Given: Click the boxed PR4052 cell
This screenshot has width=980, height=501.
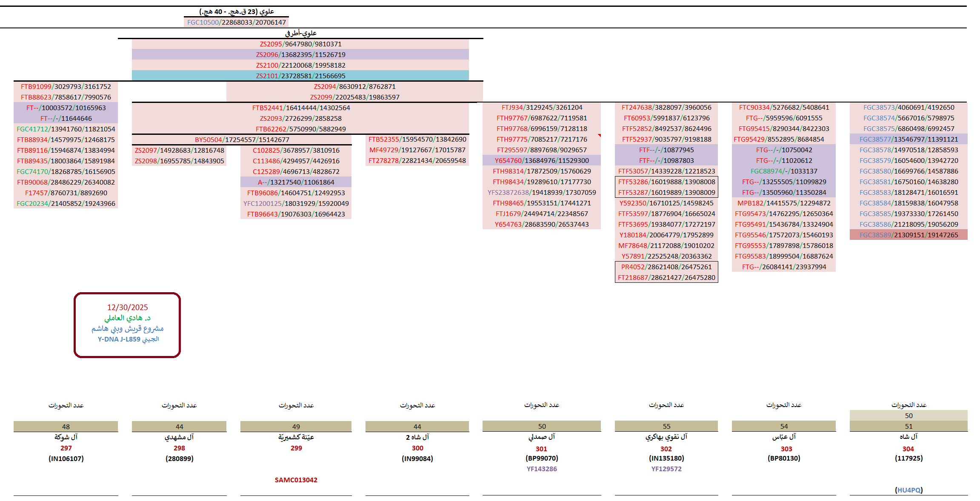Looking at the screenshot, I should (x=666, y=267).
